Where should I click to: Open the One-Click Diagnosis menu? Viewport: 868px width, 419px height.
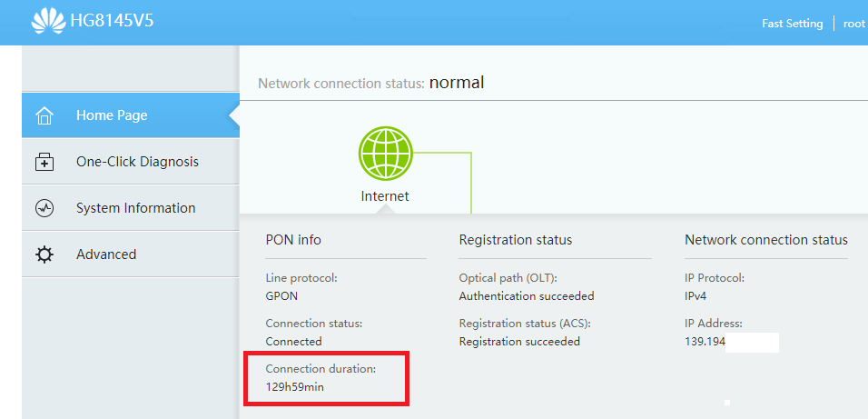point(137,162)
